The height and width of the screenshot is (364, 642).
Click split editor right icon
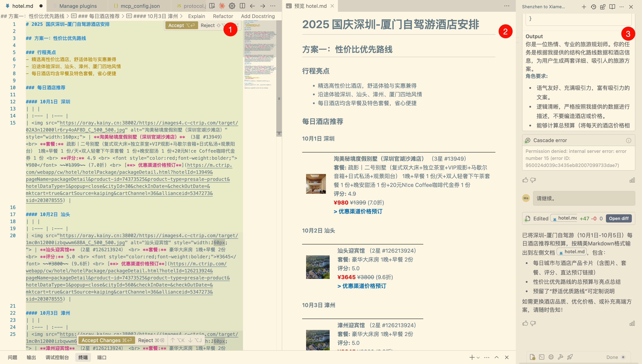242,6
